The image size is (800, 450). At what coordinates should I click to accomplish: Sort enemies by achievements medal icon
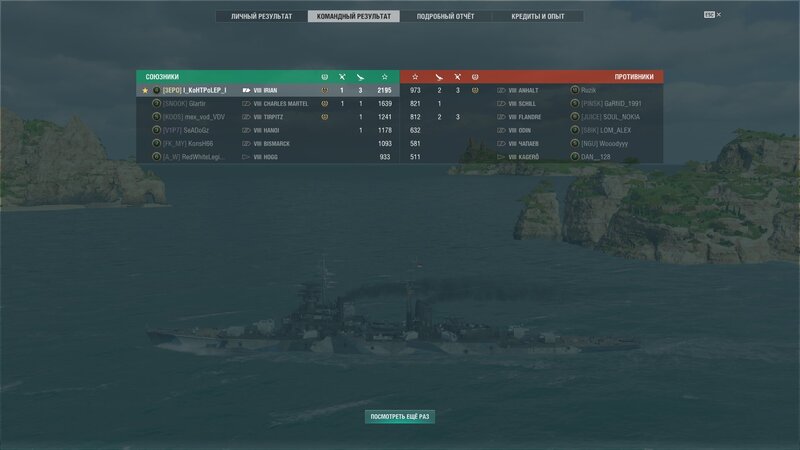[475, 77]
